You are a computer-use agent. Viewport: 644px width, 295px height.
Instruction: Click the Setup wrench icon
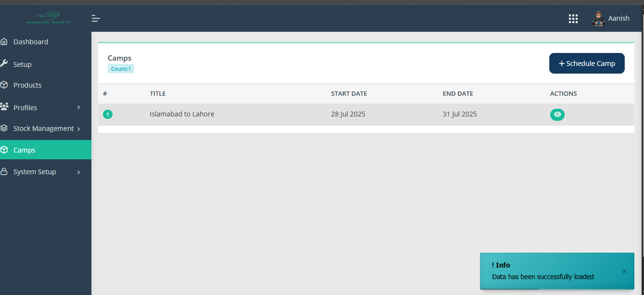(4, 64)
